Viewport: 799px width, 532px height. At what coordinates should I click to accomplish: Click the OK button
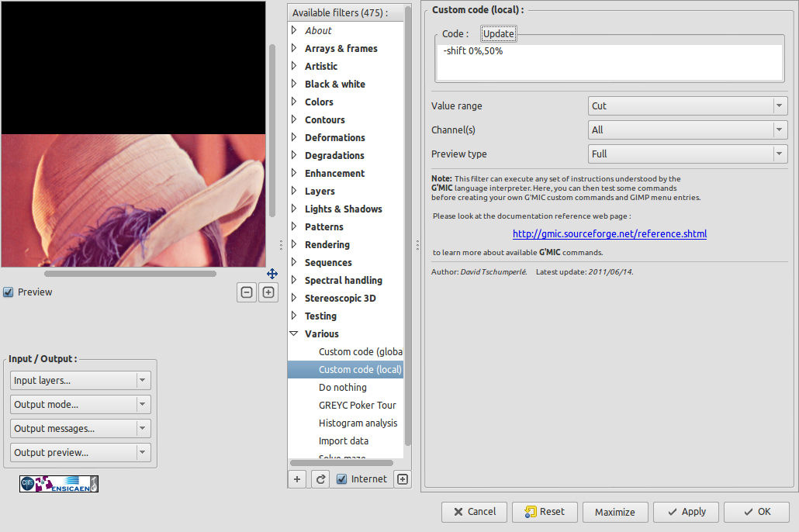[756, 512]
